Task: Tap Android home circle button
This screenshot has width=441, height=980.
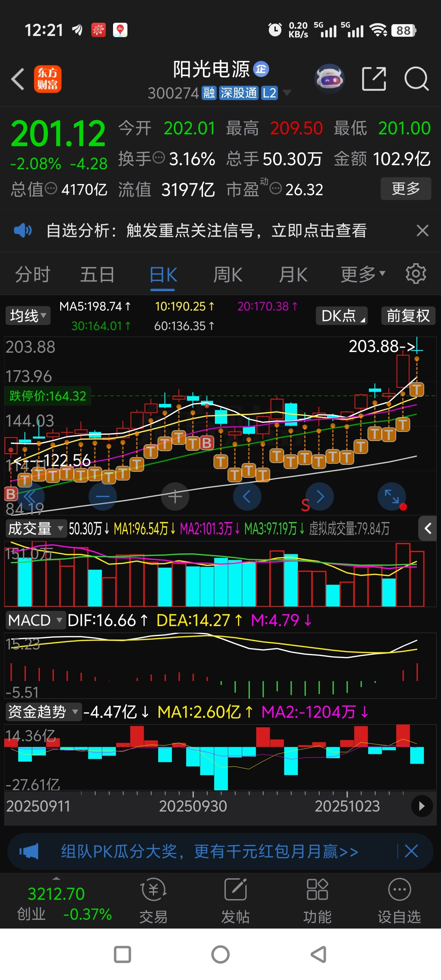Action: tap(220, 954)
